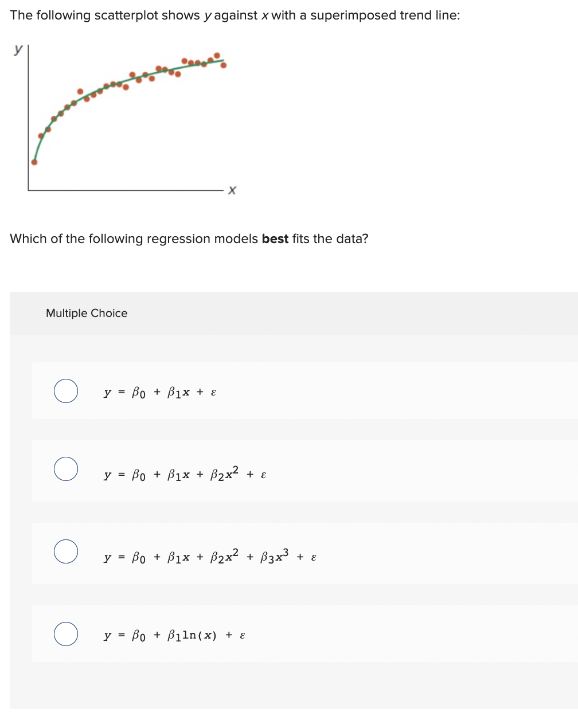Screen dimensions: 578x728
Task: Select the linear model answer option
Action: click(x=65, y=391)
